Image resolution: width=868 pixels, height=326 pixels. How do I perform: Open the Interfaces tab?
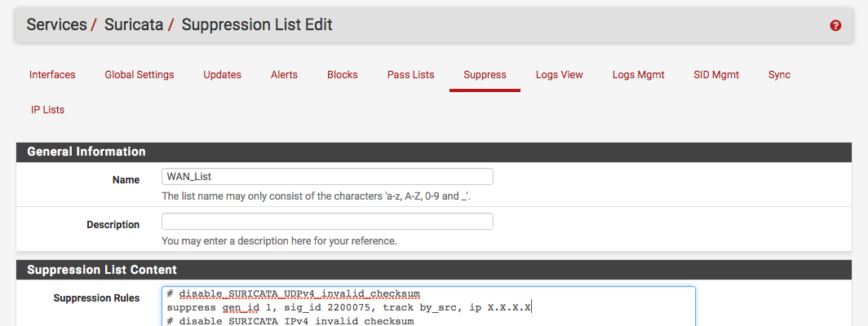(x=52, y=75)
